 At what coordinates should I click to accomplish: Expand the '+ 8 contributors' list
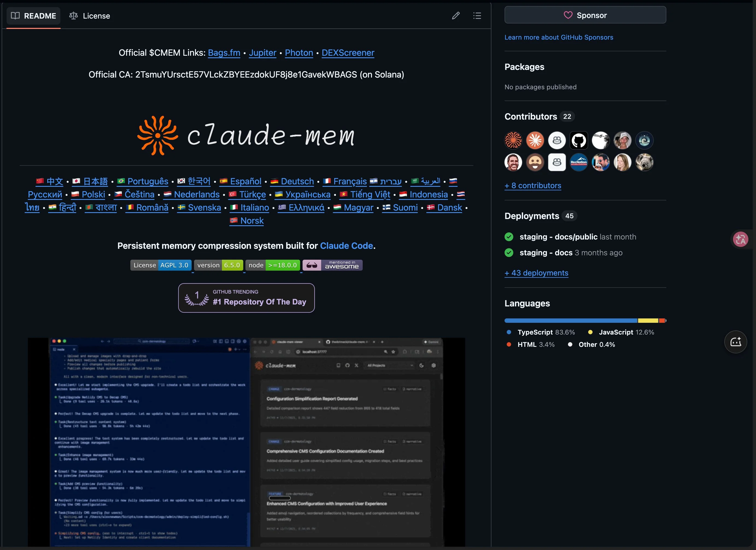pos(533,185)
